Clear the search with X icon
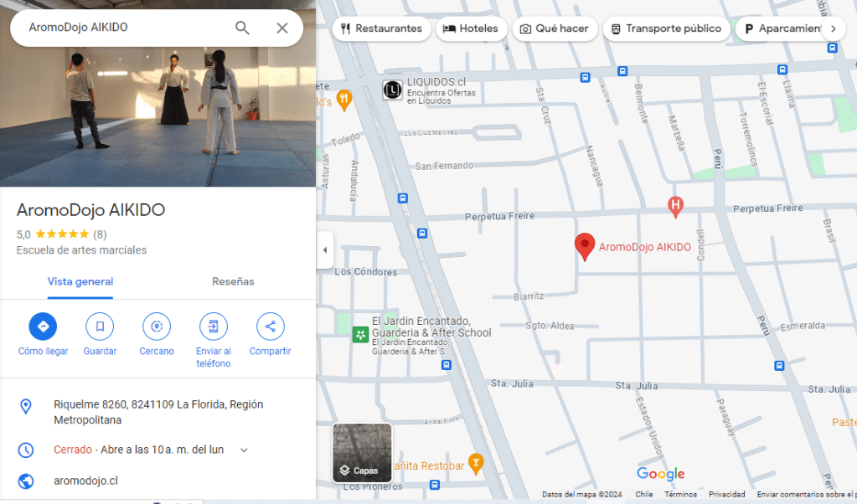 click(x=282, y=28)
